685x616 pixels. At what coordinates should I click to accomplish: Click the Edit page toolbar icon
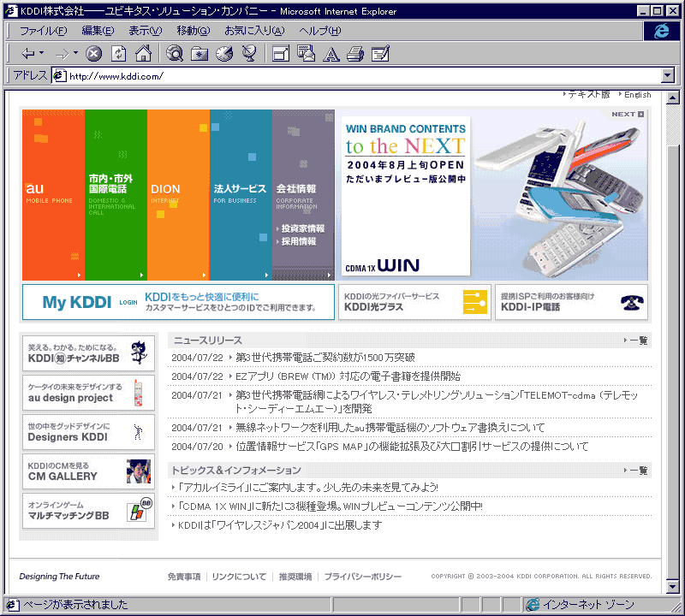click(380, 54)
